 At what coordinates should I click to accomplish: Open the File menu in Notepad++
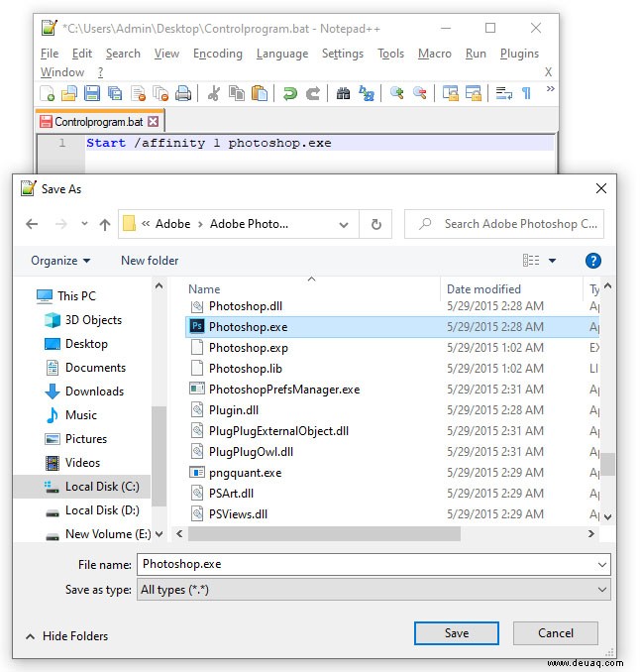coord(50,54)
